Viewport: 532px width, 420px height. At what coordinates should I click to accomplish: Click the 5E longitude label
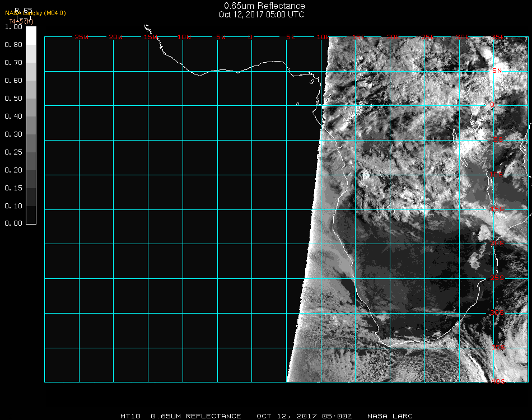291,37
